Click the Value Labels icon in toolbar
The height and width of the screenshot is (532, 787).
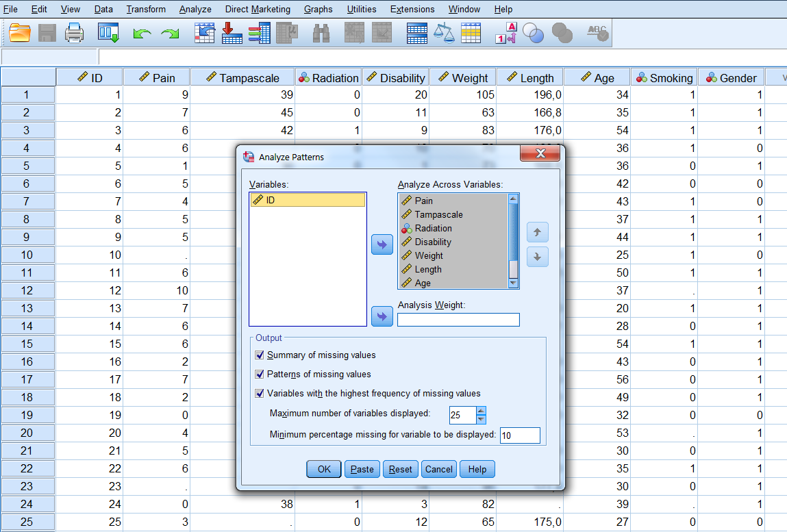point(505,32)
